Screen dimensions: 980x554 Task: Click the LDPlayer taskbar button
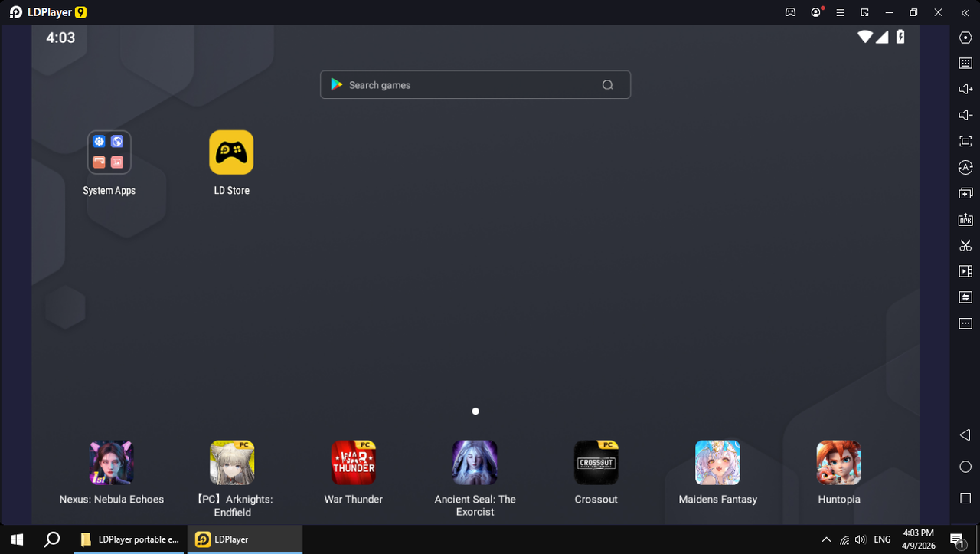coord(245,539)
